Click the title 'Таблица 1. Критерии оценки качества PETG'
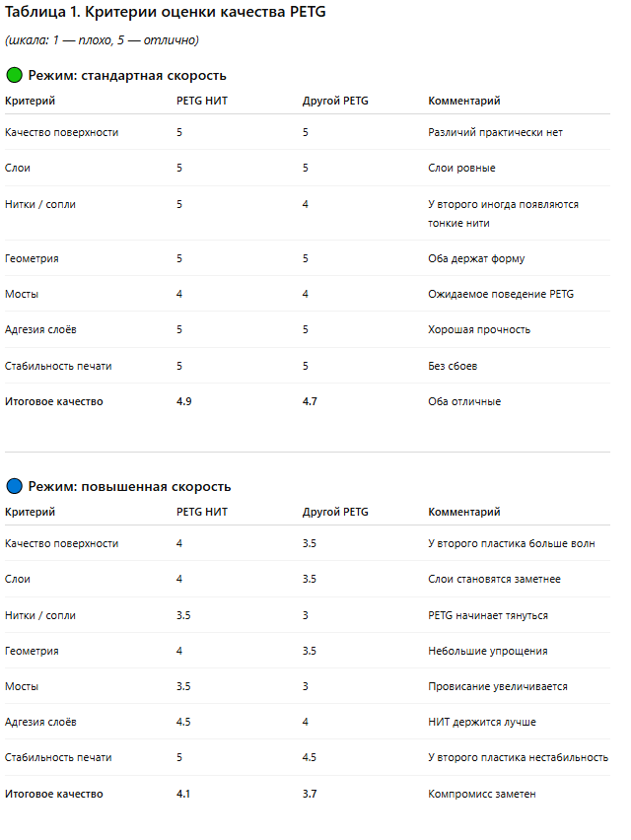 (x=164, y=12)
